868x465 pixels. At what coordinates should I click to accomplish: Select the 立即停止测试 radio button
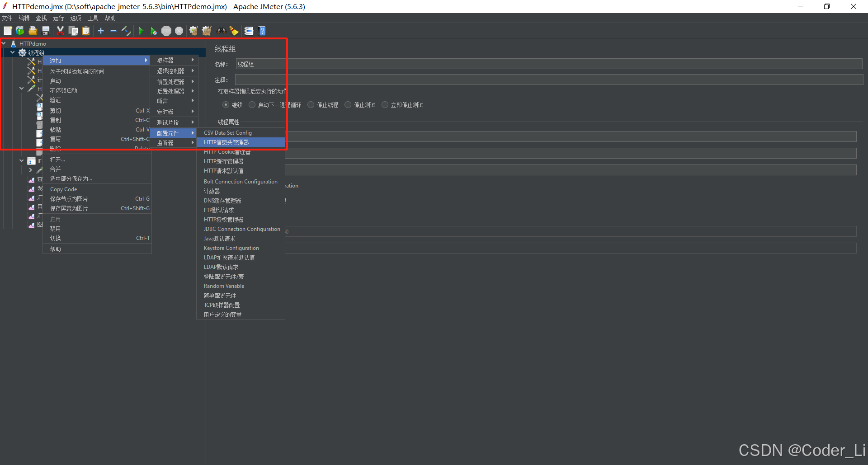pyautogui.click(x=385, y=105)
